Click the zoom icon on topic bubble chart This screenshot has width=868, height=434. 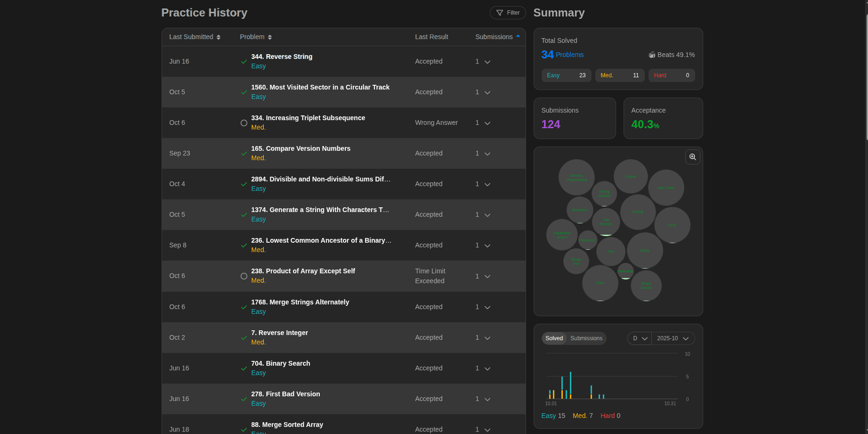pos(692,157)
